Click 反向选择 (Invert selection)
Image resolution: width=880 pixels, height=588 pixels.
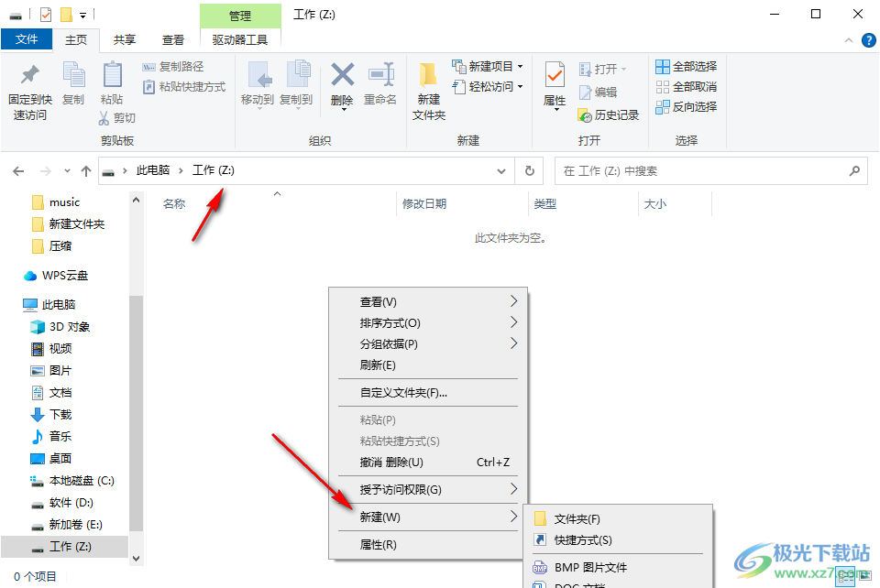tap(686, 106)
